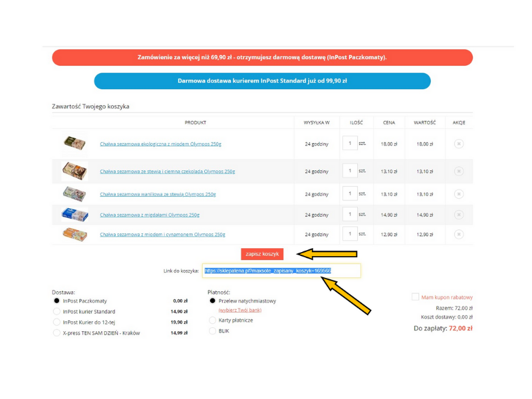Image resolution: width=532 pixels, height=399 pixels.
Task: Open thumbnail of halva with dark chocolate
Action: coord(74,171)
